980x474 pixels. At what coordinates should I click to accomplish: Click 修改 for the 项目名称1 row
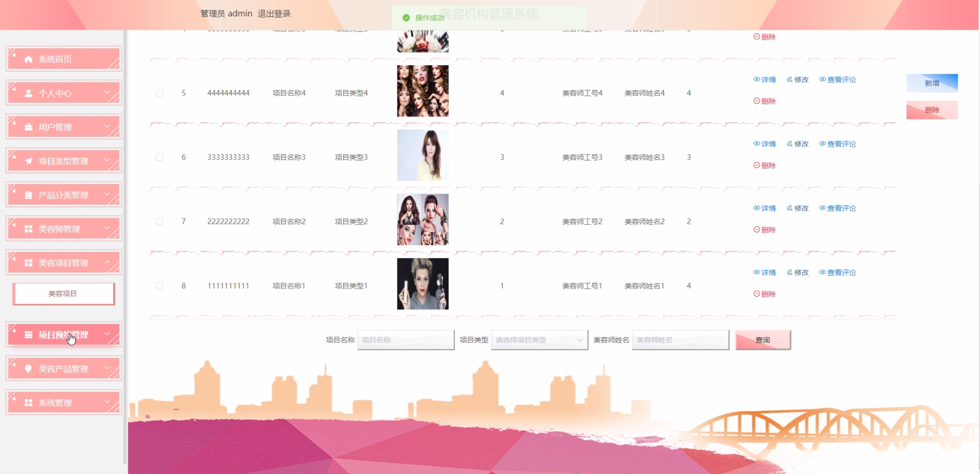coord(798,272)
